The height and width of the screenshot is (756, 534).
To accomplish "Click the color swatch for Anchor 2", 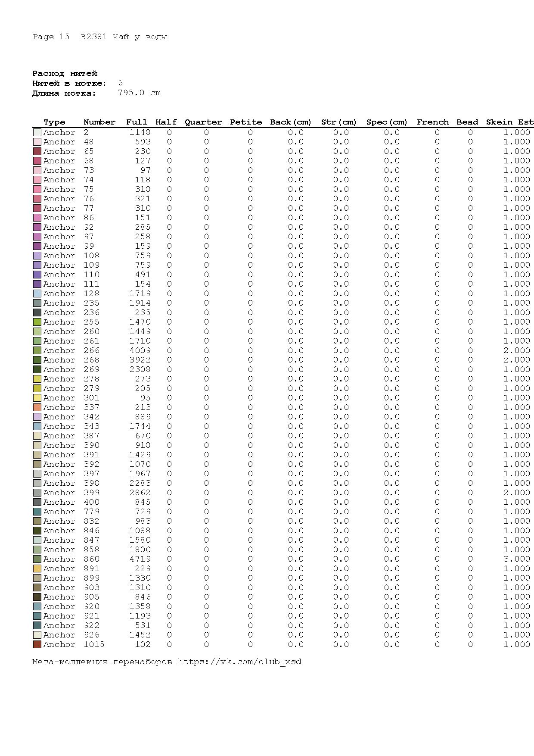I will (x=37, y=132).
